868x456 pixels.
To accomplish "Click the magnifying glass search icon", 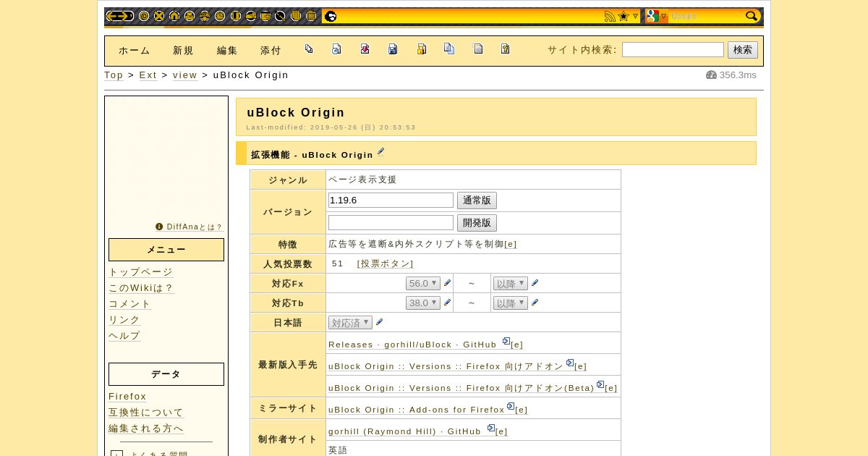I will (x=752, y=16).
